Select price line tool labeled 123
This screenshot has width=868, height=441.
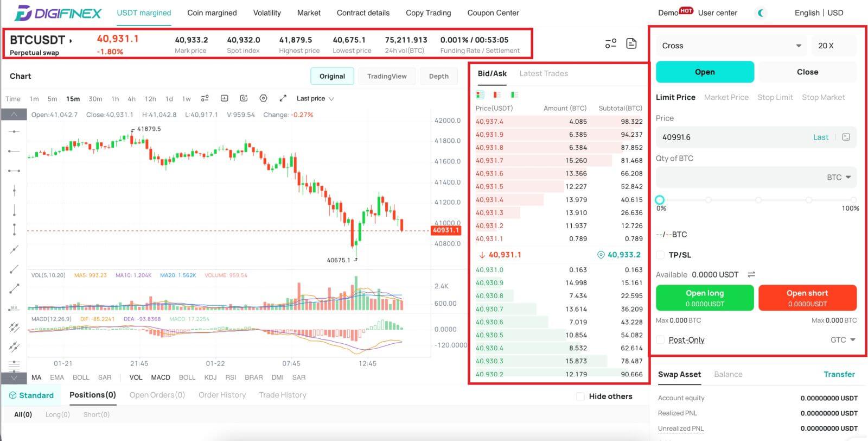click(14, 308)
